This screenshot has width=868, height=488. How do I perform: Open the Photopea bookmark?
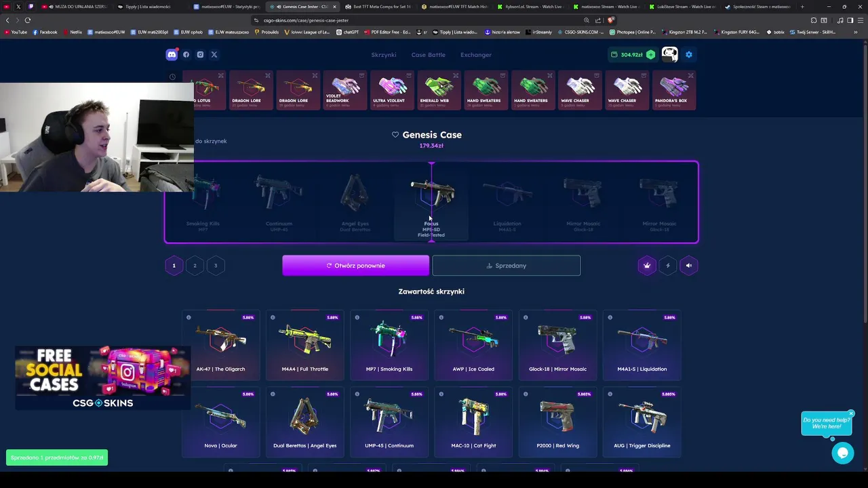coord(632,32)
